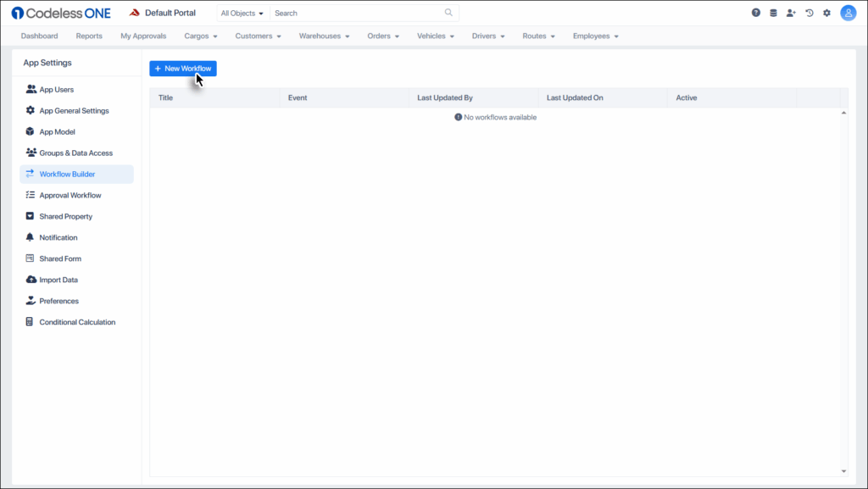The image size is (868, 489).
Task: Open the All Objects dropdown
Action: tap(240, 13)
